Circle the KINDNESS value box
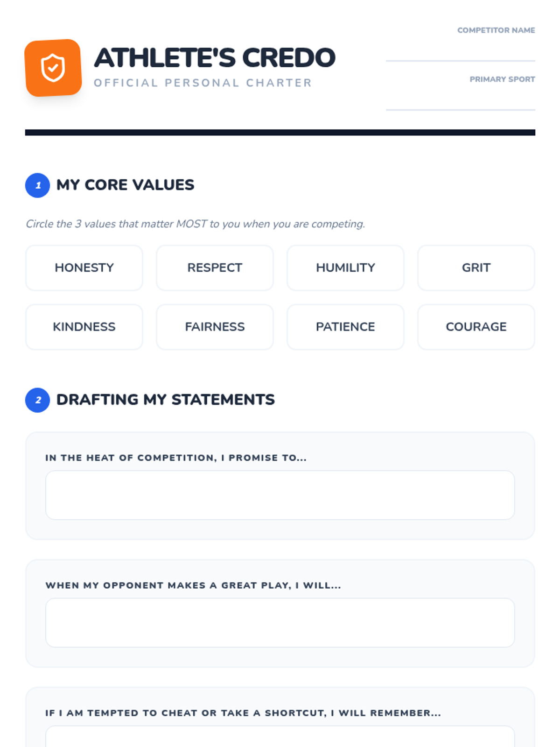 (x=84, y=327)
